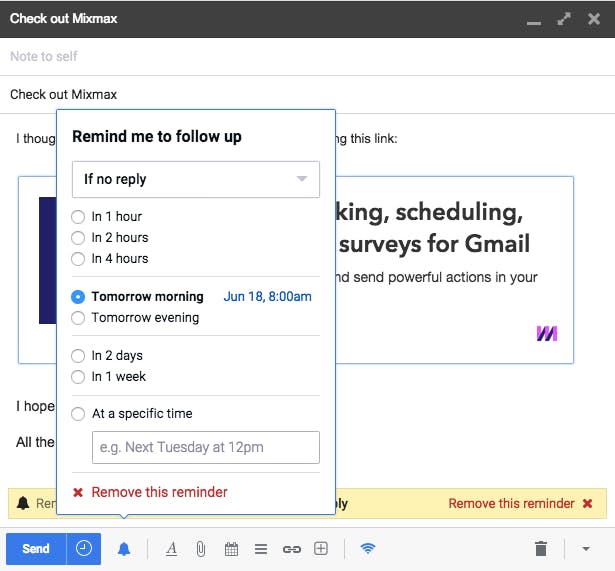
Task: Click the 'Remind me to follow up' heading
Action: point(157,137)
